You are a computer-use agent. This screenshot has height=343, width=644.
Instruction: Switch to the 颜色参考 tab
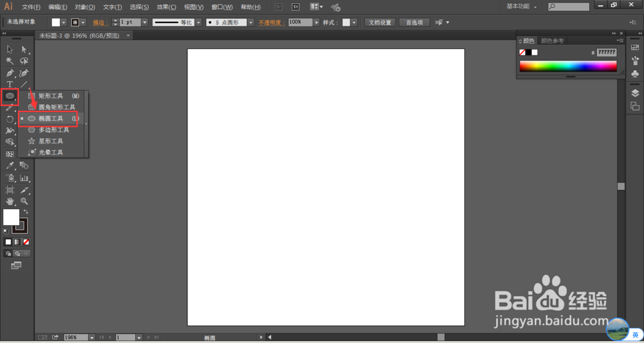point(553,41)
